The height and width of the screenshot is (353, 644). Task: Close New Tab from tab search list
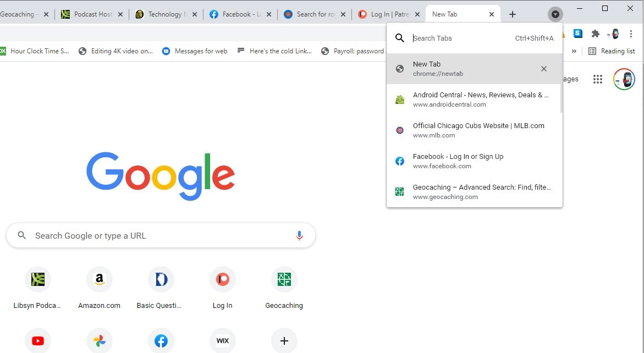(x=544, y=69)
